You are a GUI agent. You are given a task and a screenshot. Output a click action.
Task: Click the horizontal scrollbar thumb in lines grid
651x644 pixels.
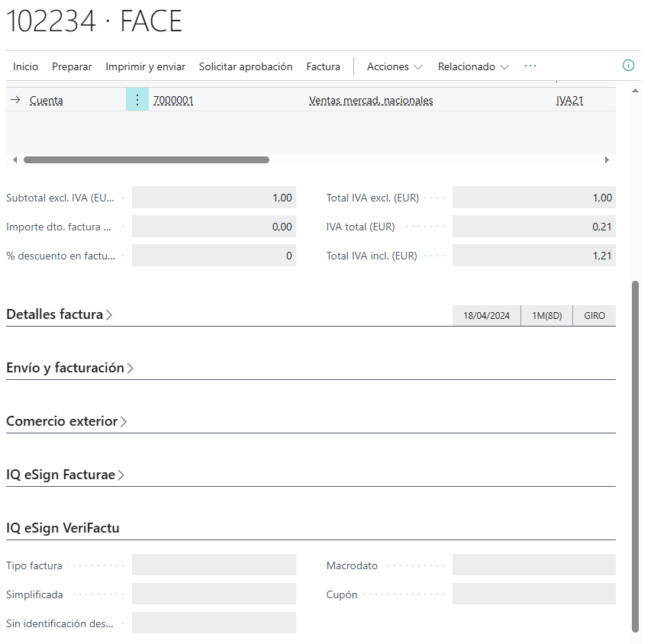pyautogui.click(x=147, y=160)
